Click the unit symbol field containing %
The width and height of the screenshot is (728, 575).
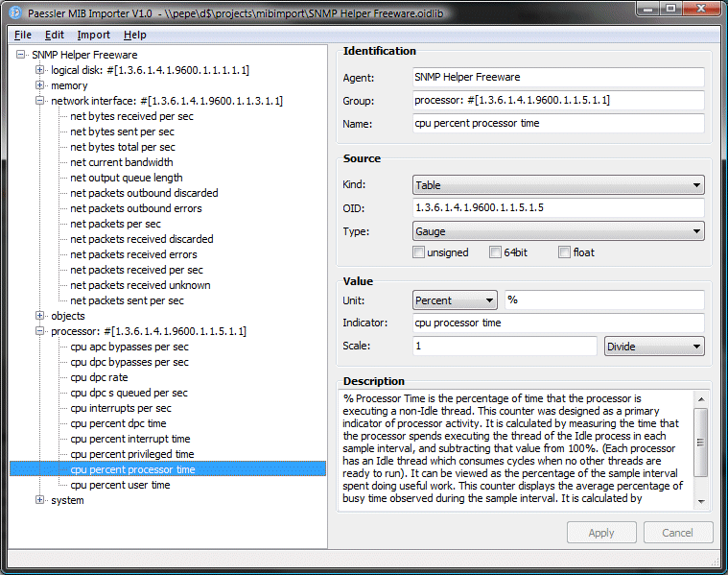point(604,299)
